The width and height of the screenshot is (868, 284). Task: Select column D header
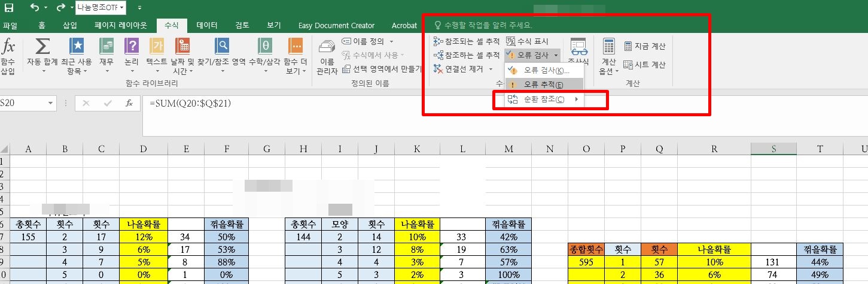(144, 149)
